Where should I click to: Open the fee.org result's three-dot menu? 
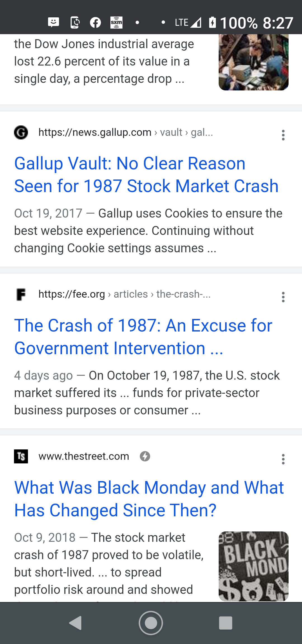point(283,297)
